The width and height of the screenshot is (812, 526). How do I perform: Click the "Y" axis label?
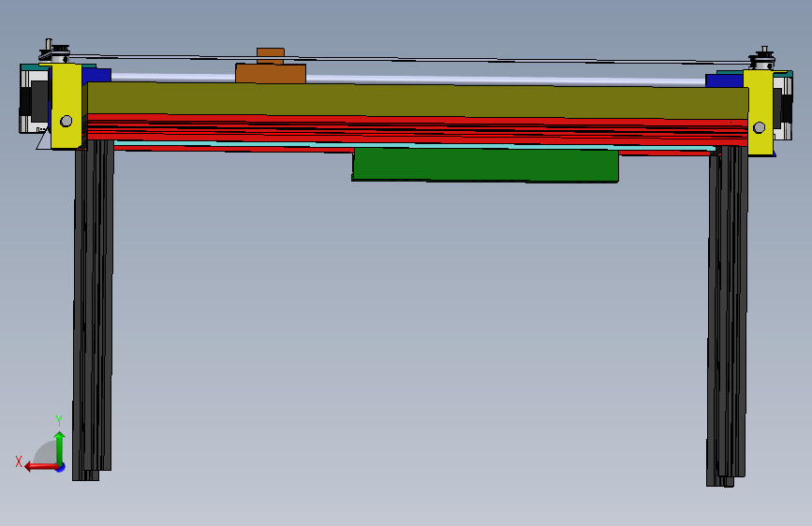pyautogui.click(x=59, y=421)
